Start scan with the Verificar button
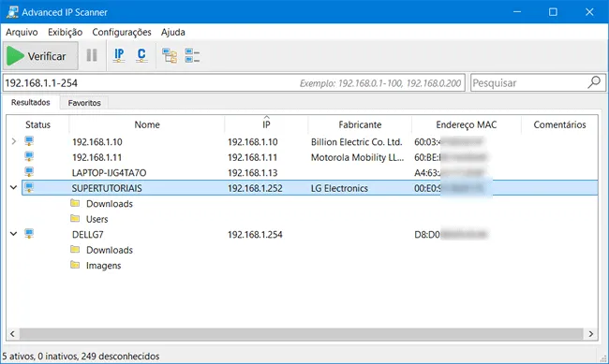 coord(40,56)
